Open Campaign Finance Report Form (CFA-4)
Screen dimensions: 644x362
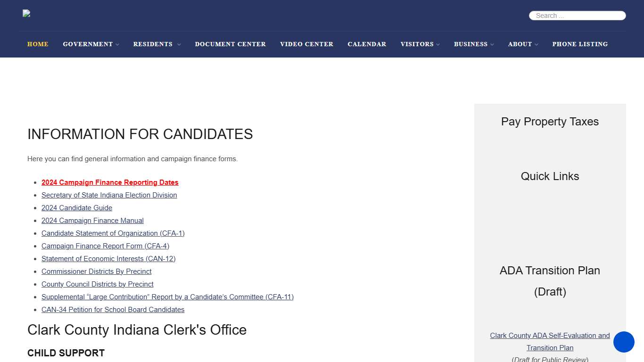105,246
